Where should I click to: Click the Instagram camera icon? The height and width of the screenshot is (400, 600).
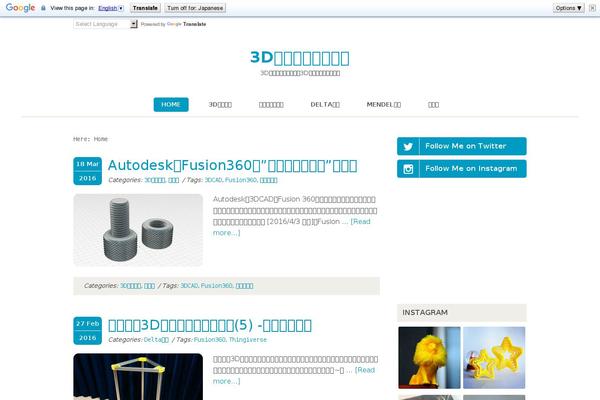[x=408, y=169]
